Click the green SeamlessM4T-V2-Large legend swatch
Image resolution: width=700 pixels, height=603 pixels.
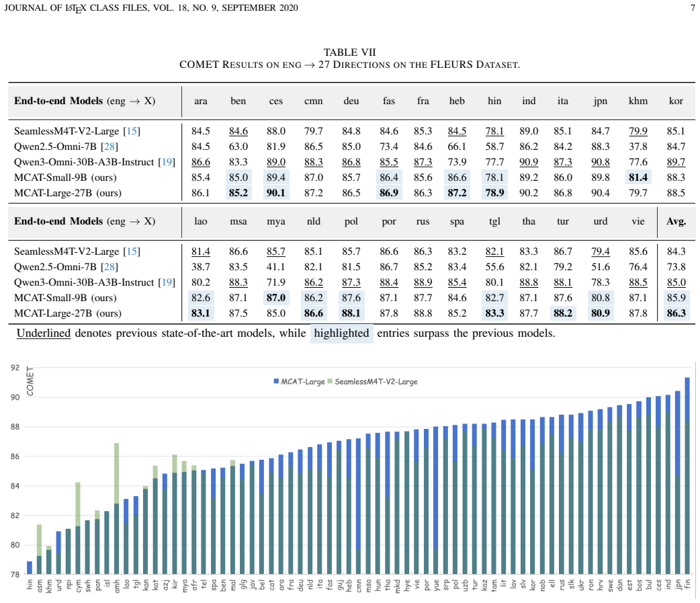click(x=330, y=381)
